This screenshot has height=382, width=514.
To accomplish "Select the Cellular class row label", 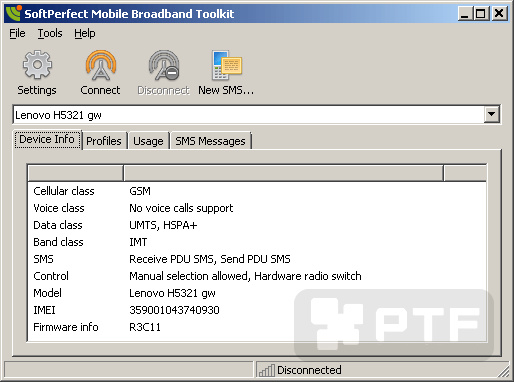I will [64, 191].
